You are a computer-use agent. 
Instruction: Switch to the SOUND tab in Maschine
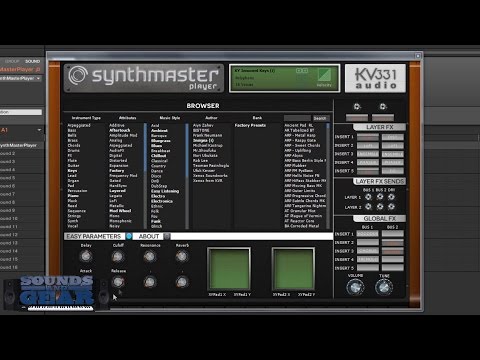click(x=33, y=61)
